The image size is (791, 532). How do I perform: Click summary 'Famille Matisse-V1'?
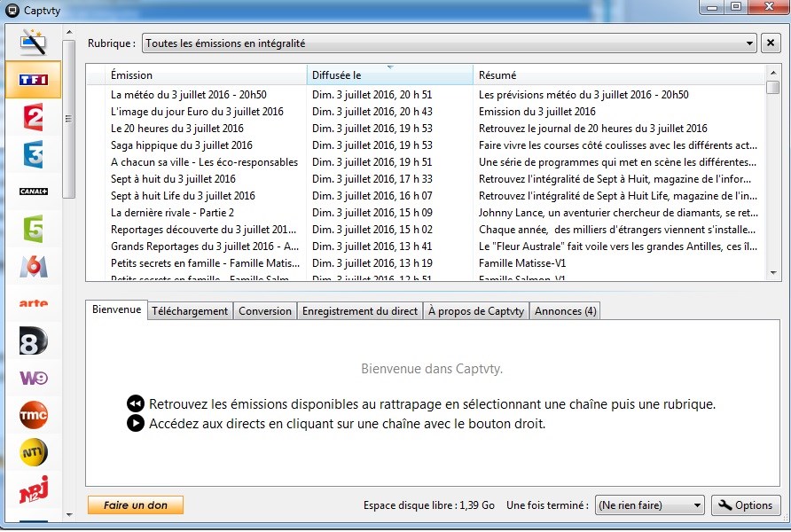pos(522,262)
